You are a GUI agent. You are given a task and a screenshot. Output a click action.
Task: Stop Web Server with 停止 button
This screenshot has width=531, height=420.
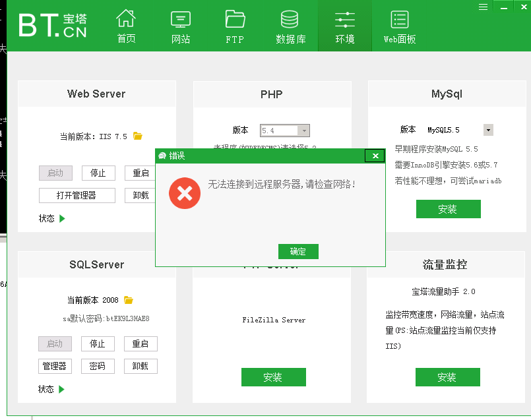98,173
